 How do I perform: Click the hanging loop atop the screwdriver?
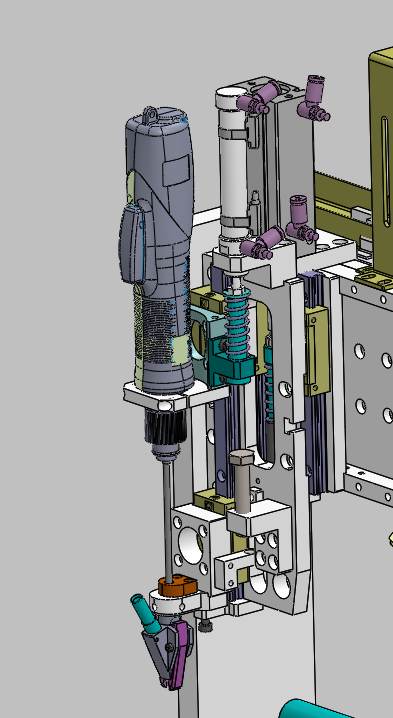pos(149,114)
